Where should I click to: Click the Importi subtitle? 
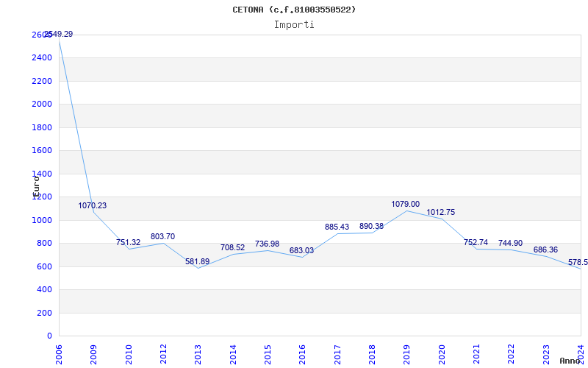click(294, 25)
